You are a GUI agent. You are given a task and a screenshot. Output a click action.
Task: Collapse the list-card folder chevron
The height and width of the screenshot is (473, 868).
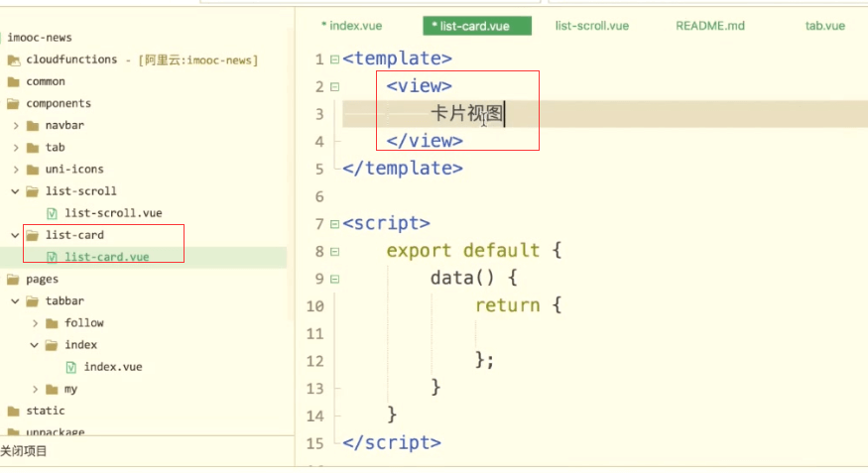16,235
